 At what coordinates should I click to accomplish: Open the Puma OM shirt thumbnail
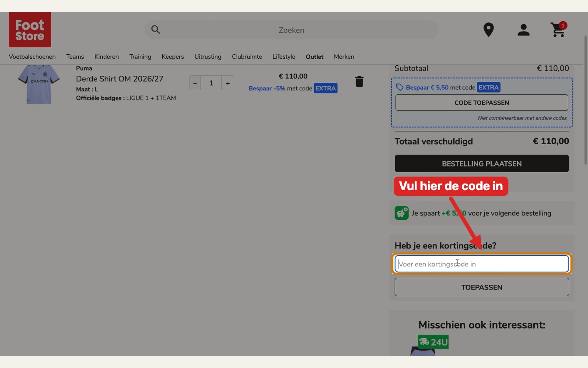click(x=38, y=84)
